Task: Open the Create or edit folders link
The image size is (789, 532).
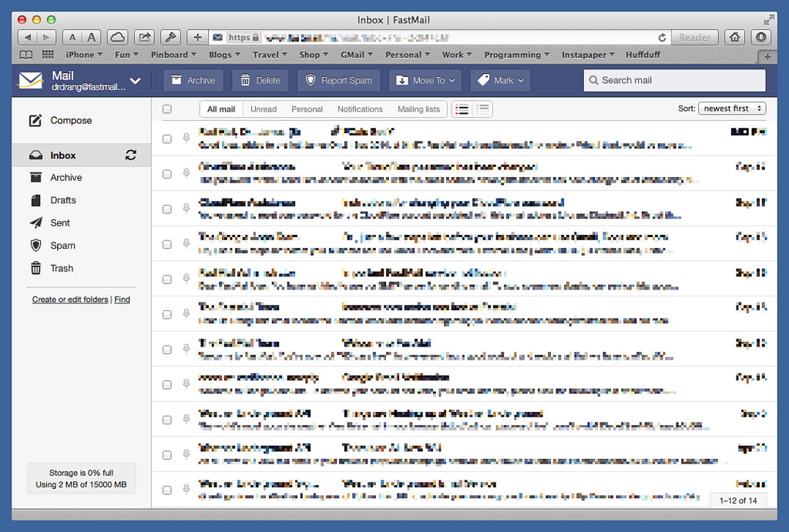Action: coord(70,299)
